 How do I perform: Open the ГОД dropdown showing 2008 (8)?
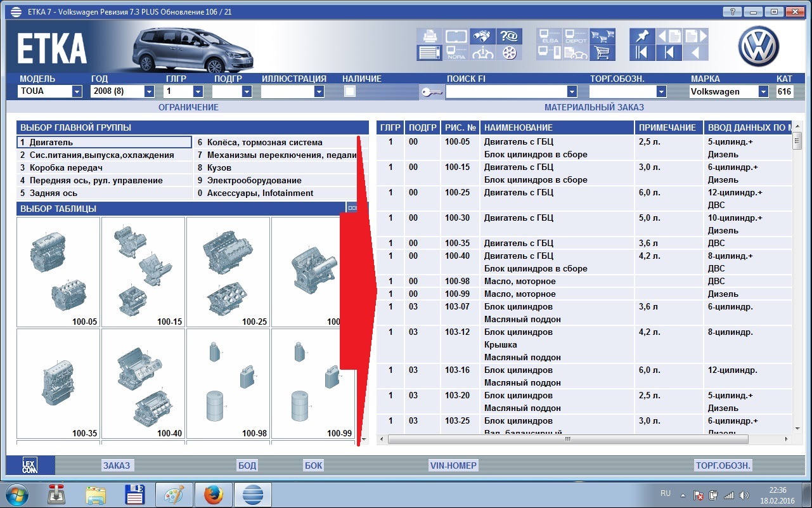click(149, 91)
